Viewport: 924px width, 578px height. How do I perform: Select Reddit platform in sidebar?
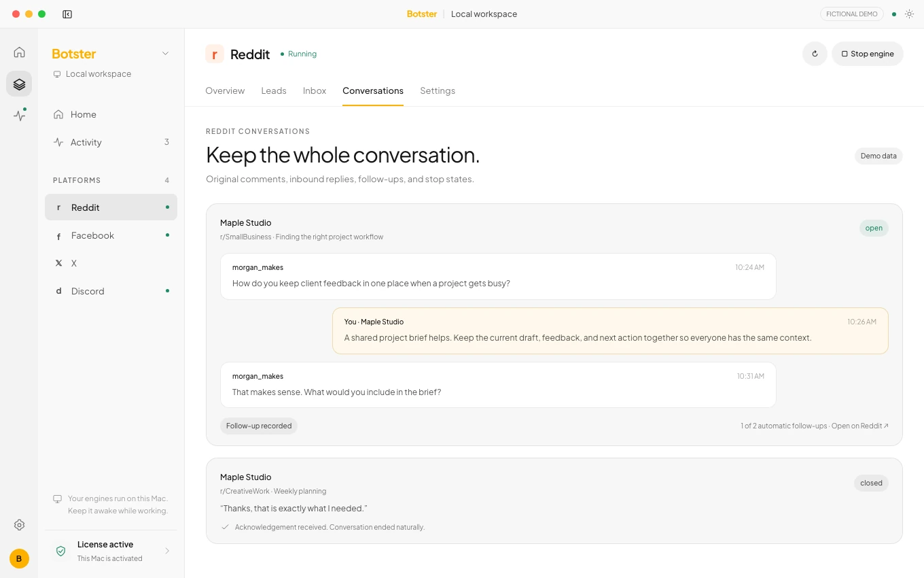point(111,207)
